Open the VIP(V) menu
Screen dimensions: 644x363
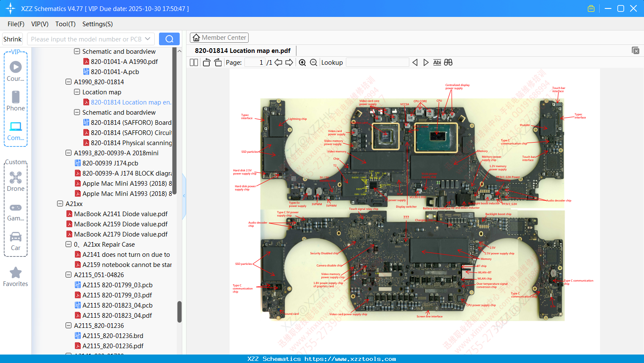point(40,24)
